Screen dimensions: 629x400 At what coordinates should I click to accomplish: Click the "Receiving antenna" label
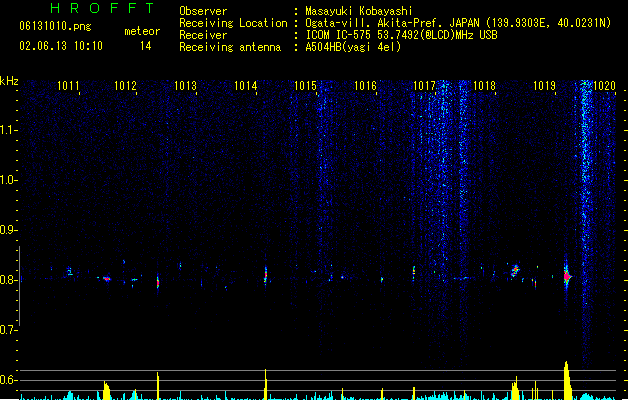click(x=230, y=47)
